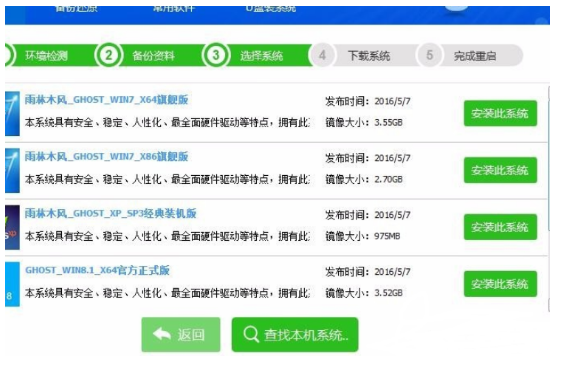Image resolution: width=565 pixels, height=375 pixels.
Task: Click the magnifier icon in search button
Action: 251,334
